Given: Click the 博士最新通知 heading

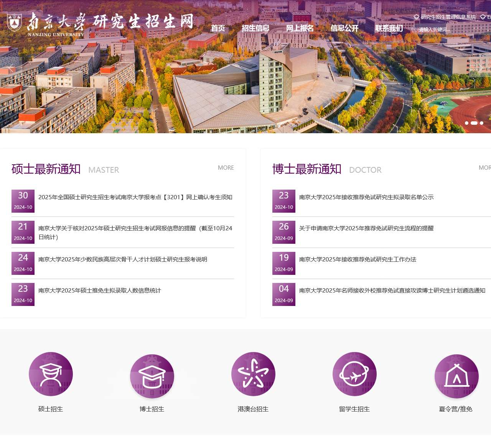Looking at the screenshot, I should coord(307,169).
